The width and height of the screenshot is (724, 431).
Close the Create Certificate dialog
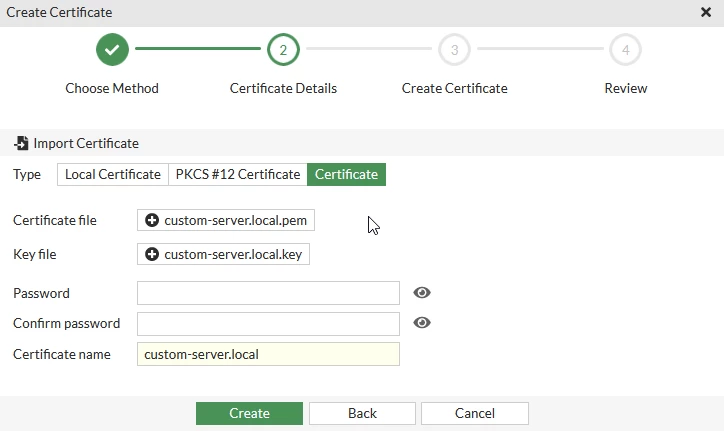tap(706, 12)
